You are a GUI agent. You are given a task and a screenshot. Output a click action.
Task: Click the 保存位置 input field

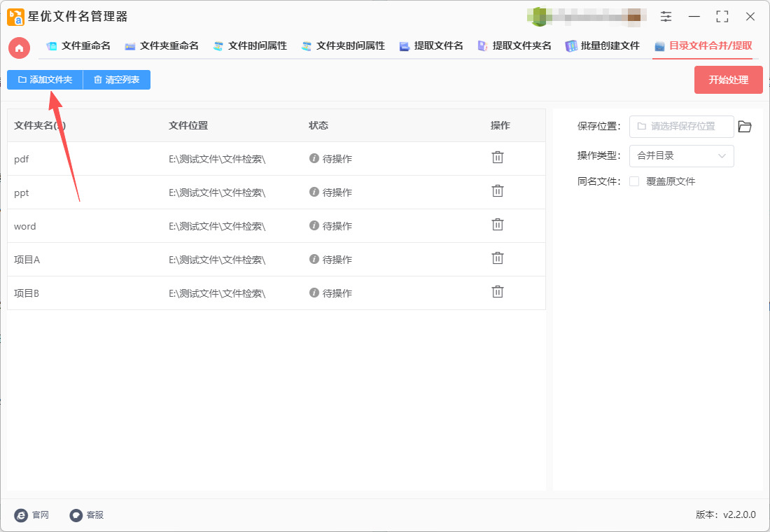click(x=681, y=127)
